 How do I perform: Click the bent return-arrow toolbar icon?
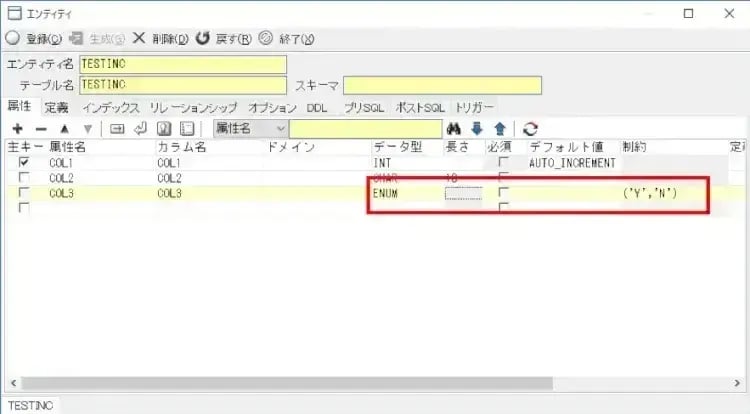click(x=139, y=129)
